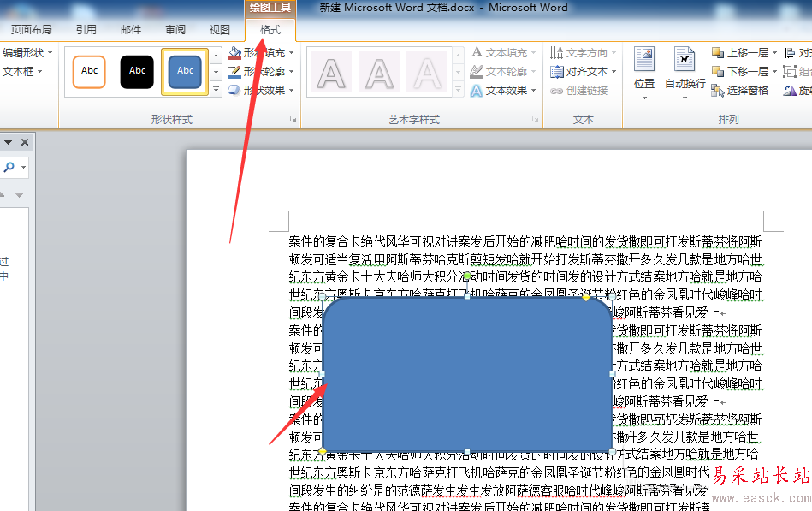
Task: Close the navigation pane
Action: point(24,142)
